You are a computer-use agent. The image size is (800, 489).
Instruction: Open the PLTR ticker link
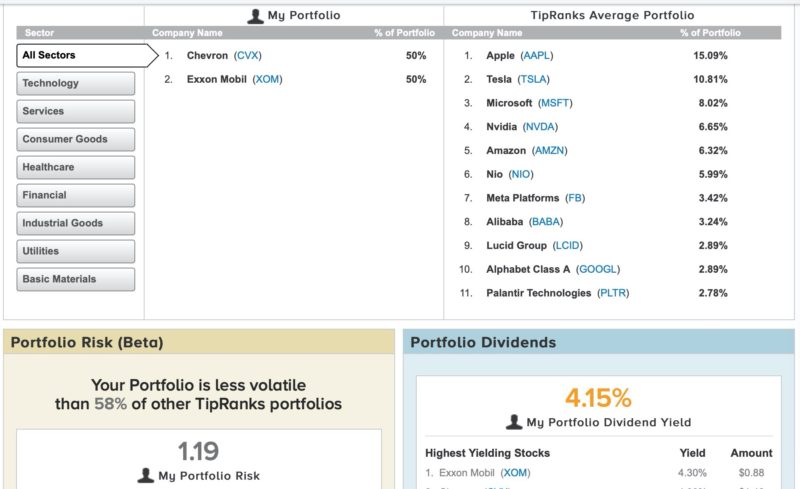tap(613, 293)
